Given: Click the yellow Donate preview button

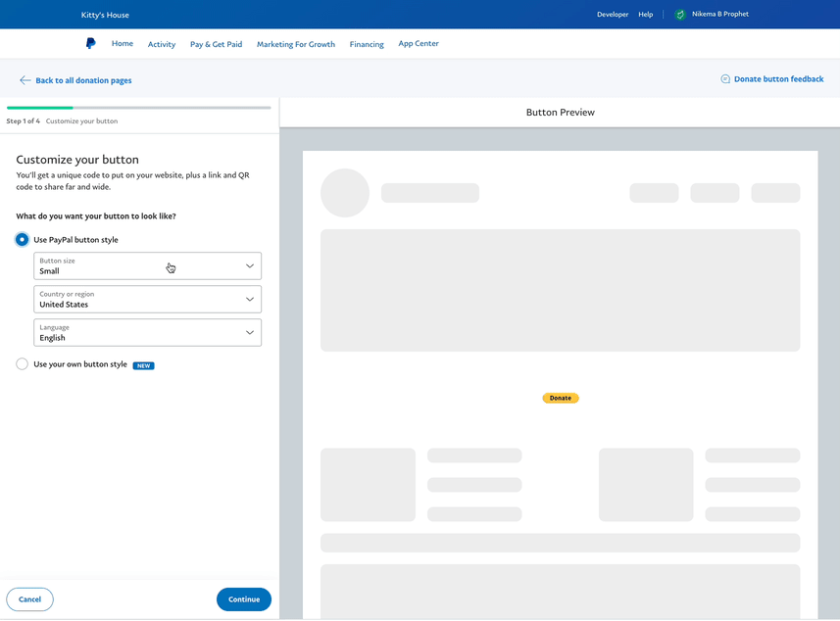Looking at the screenshot, I should tap(561, 398).
